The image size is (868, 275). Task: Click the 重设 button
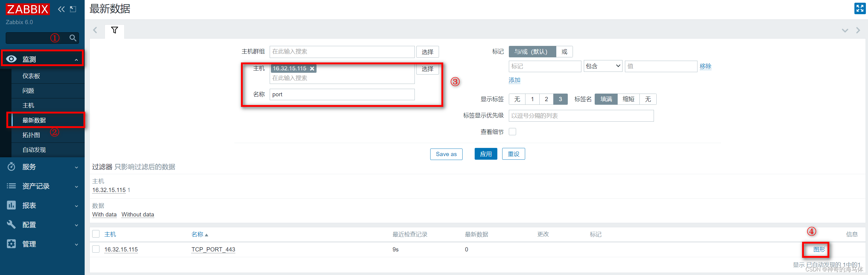513,154
